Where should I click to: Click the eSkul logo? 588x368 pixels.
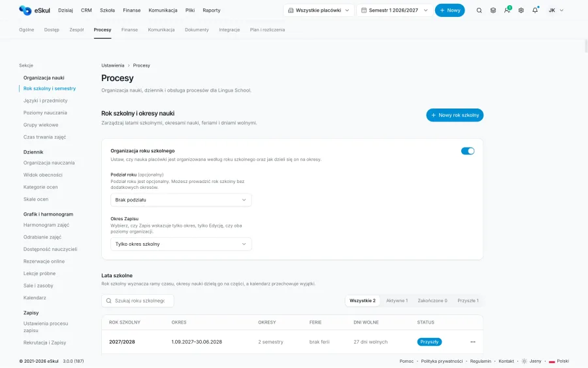click(x=35, y=10)
